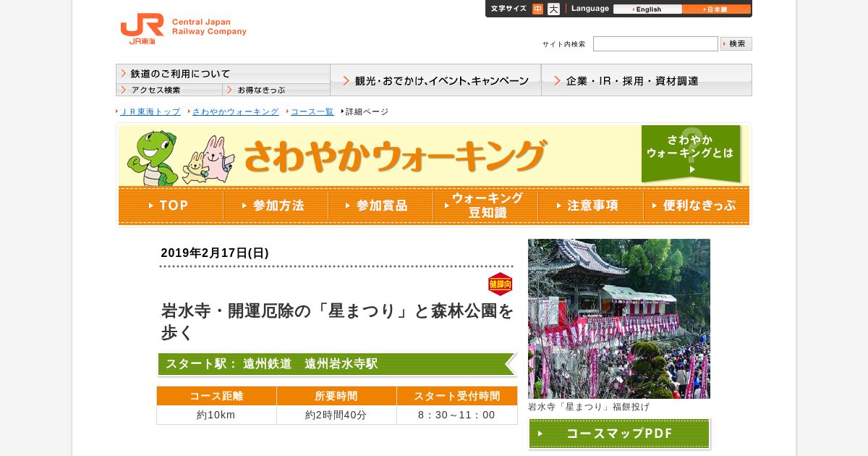Screen dimensions: 868x456
Task: Set font size to 大 (large)
Action: click(553, 9)
